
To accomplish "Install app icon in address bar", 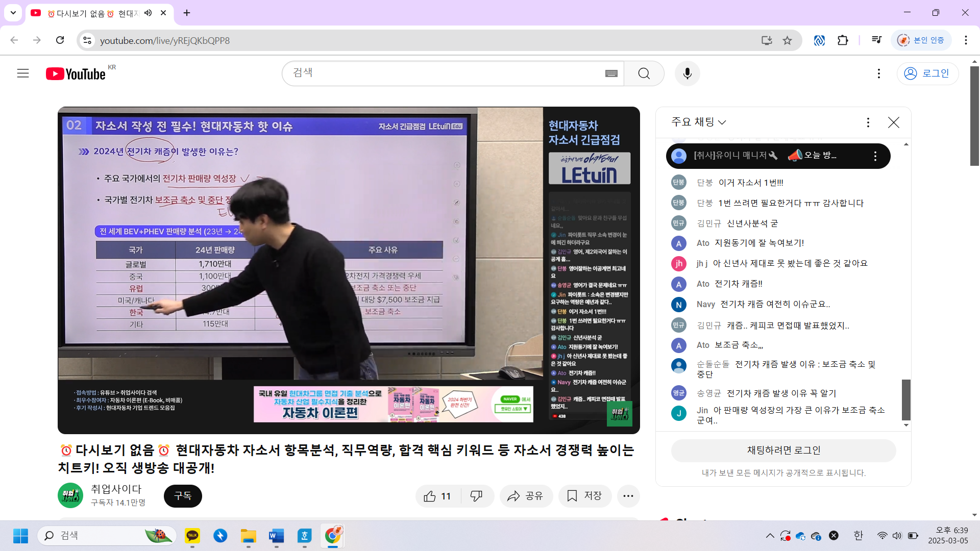I will pos(767,40).
